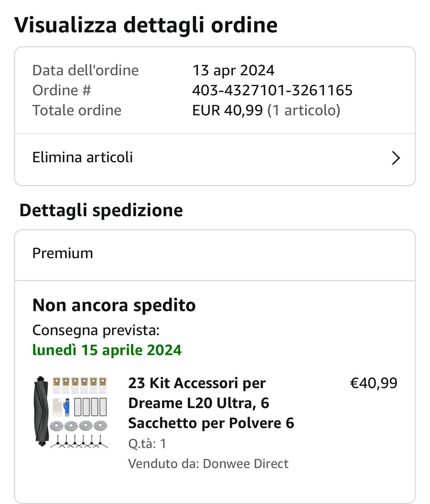Open the 23 Kit Accessori product title

click(211, 403)
